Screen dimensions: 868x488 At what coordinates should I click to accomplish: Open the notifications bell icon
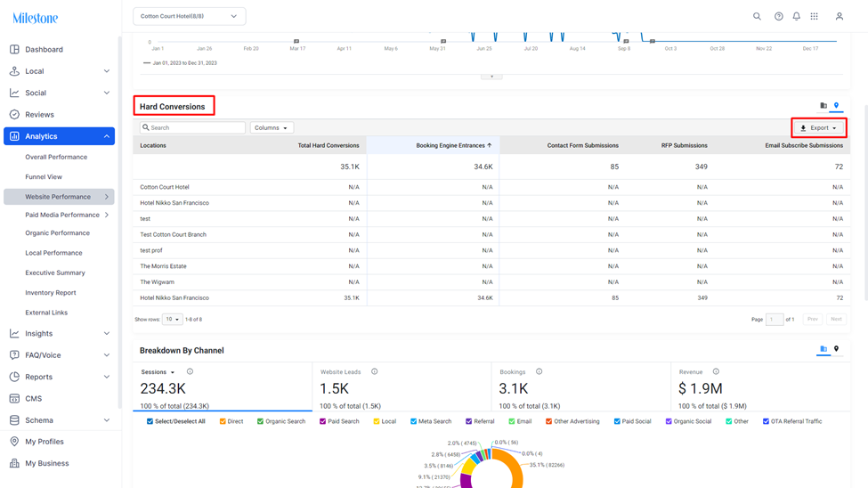(796, 16)
